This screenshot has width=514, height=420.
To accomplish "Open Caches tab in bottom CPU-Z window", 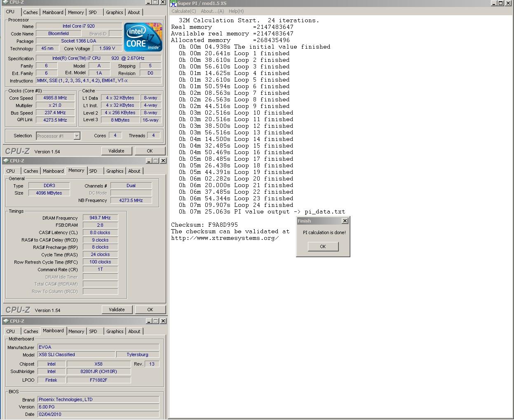I will [31, 331].
